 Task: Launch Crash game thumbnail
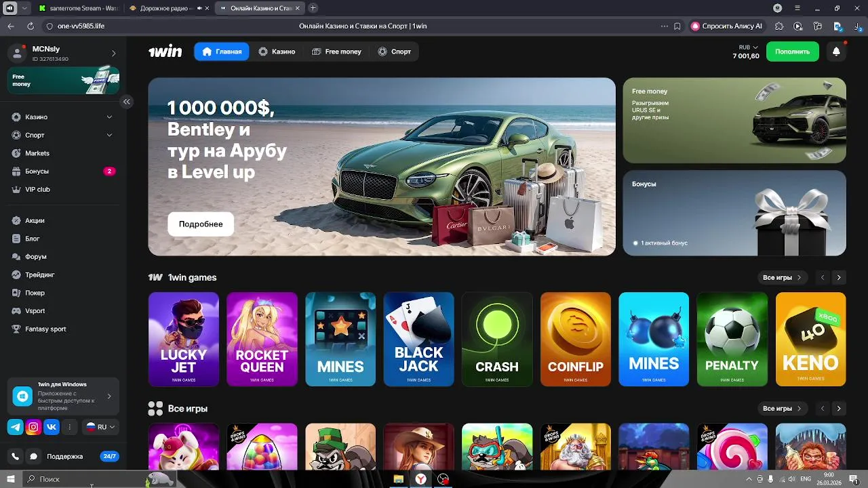pos(497,339)
